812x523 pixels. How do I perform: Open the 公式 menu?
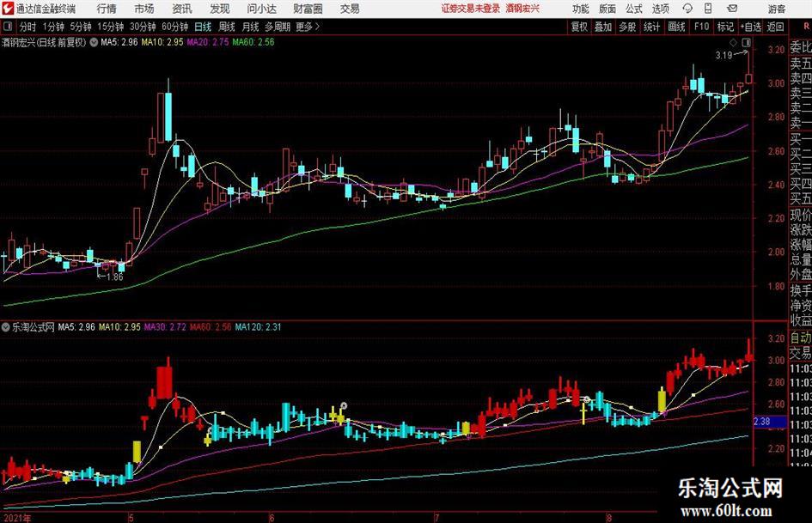[634, 9]
